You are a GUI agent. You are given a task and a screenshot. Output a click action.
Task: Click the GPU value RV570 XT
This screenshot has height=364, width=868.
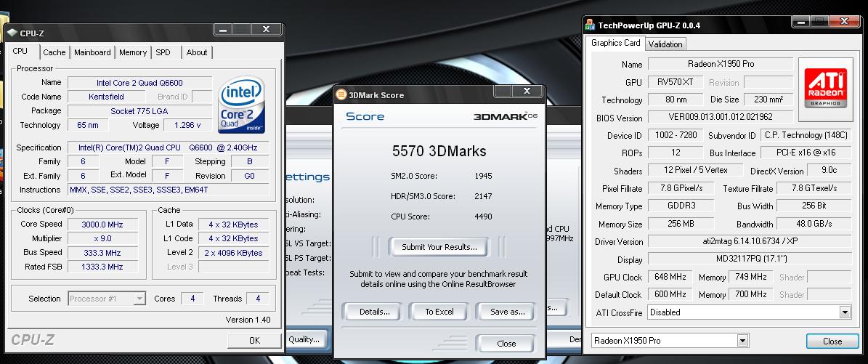(676, 82)
